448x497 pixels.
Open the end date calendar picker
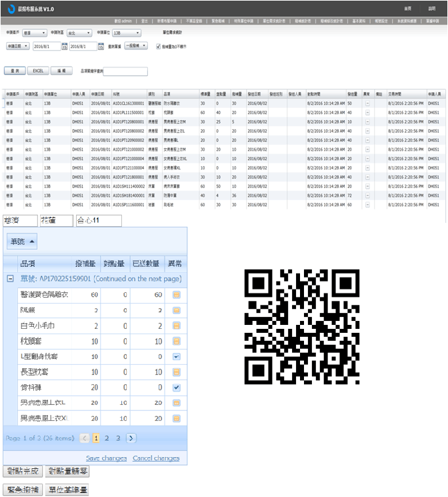[101, 47]
